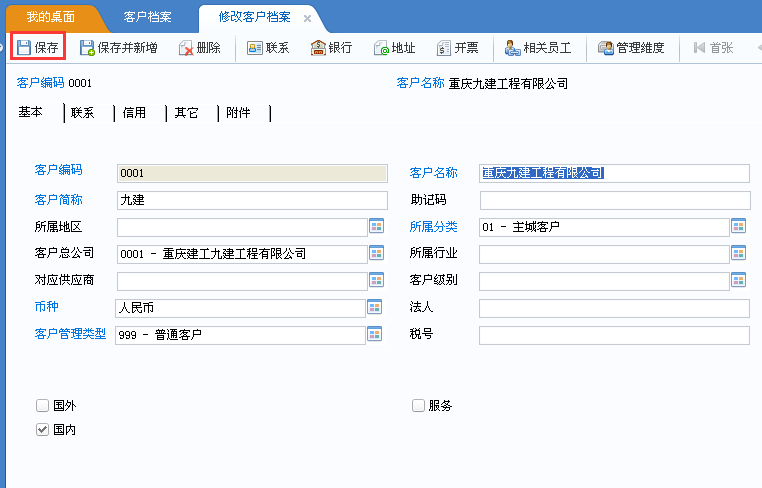This screenshot has width=762, height=488.
Task: Check the 国外 checkbox
Action: 42,405
